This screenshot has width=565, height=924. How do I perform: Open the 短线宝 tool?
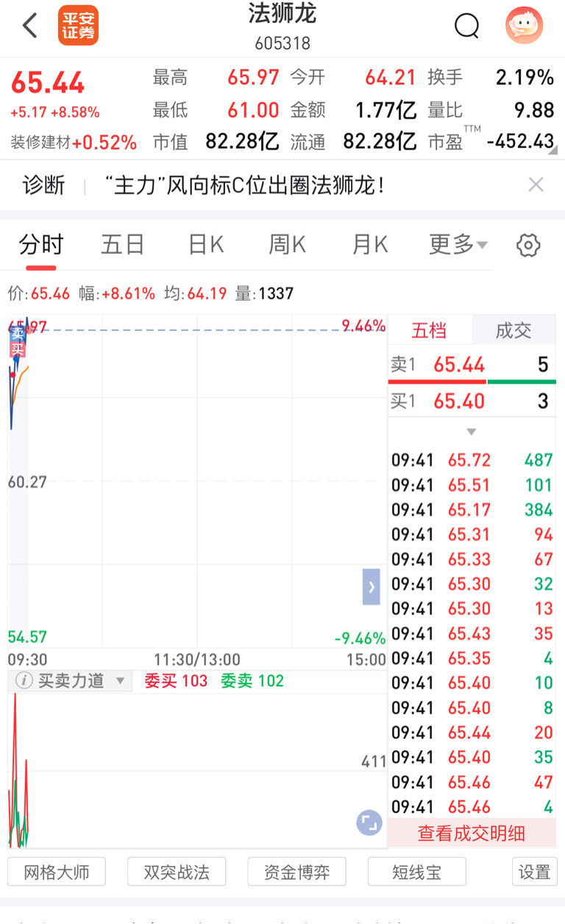[x=417, y=872]
